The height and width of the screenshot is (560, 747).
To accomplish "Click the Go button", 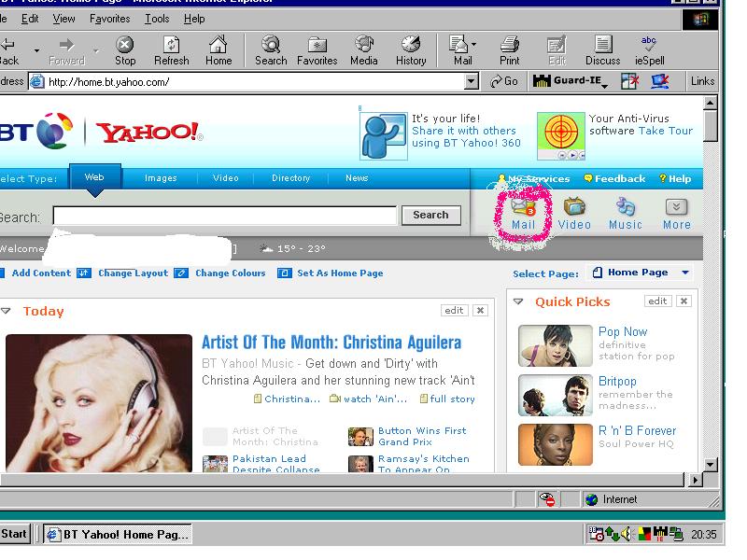I will coord(504,81).
